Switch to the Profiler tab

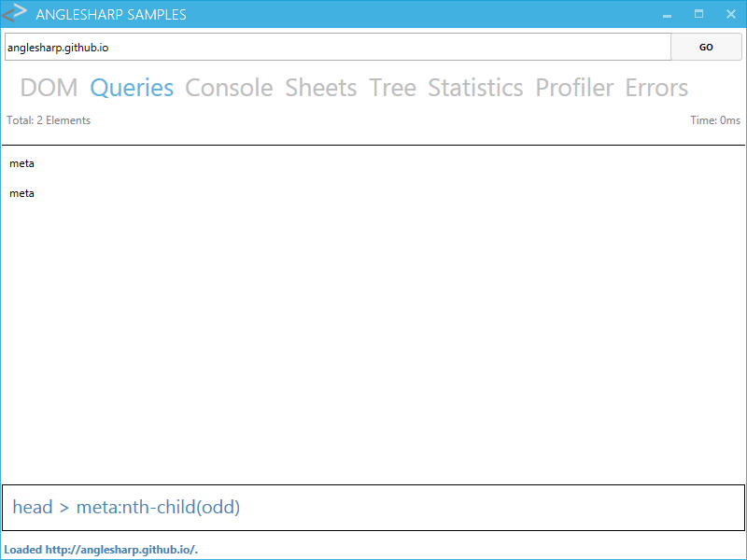[574, 87]
